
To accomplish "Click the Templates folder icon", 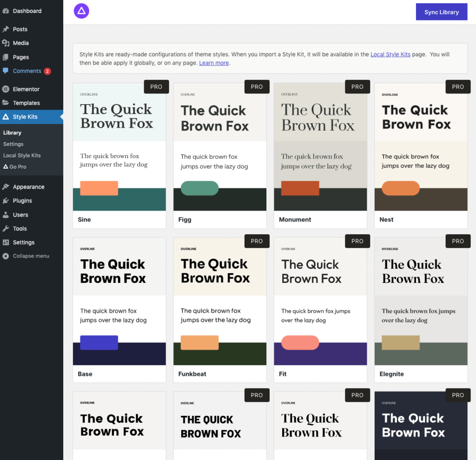I will [x=6, y=103].
